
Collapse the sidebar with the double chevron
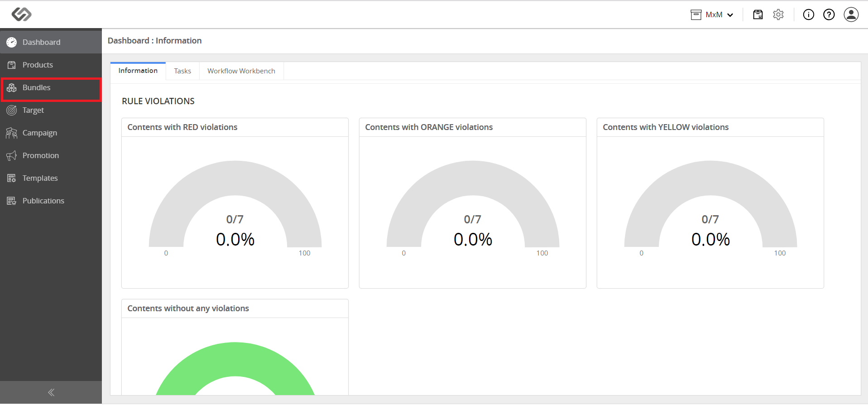tap(51, 392)
